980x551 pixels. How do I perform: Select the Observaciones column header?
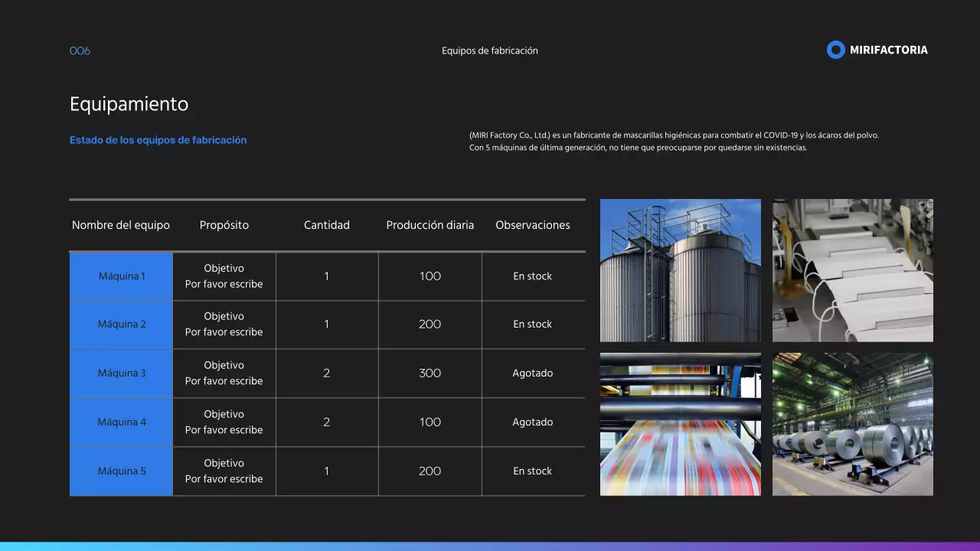point(533,225)
